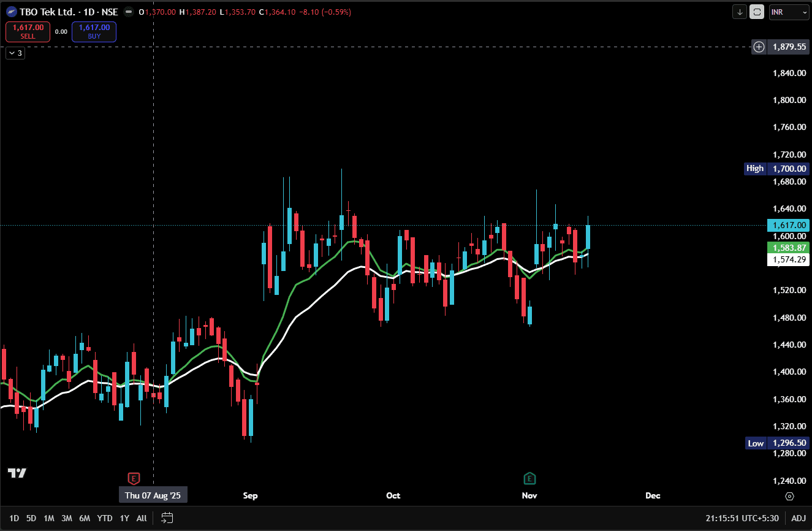The height and width of the screenshot is (531, 812).
Task: Click the 1,360.00 price scale tick
Action: [789, 399]
